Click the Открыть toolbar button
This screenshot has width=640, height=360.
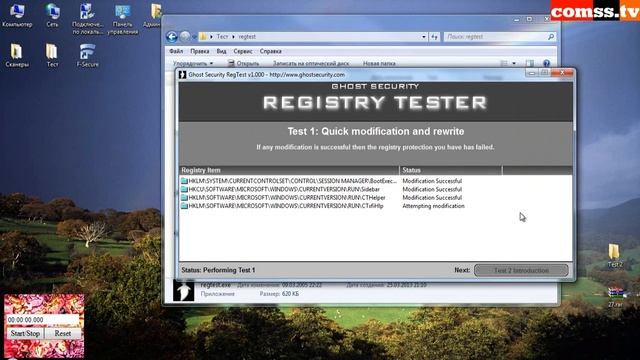(x=243, y=64)
